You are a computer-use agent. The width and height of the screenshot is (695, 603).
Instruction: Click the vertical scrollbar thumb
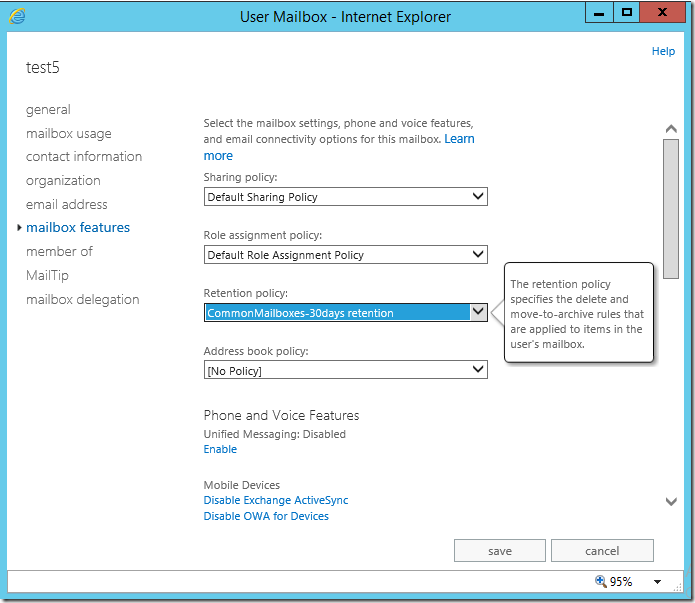(x=671, y=209)
